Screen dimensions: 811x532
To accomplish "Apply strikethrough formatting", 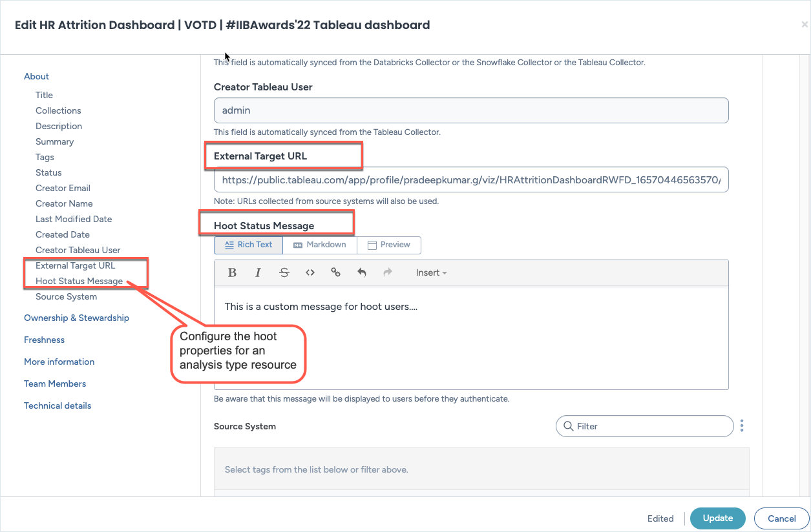I will coord(284,272).
